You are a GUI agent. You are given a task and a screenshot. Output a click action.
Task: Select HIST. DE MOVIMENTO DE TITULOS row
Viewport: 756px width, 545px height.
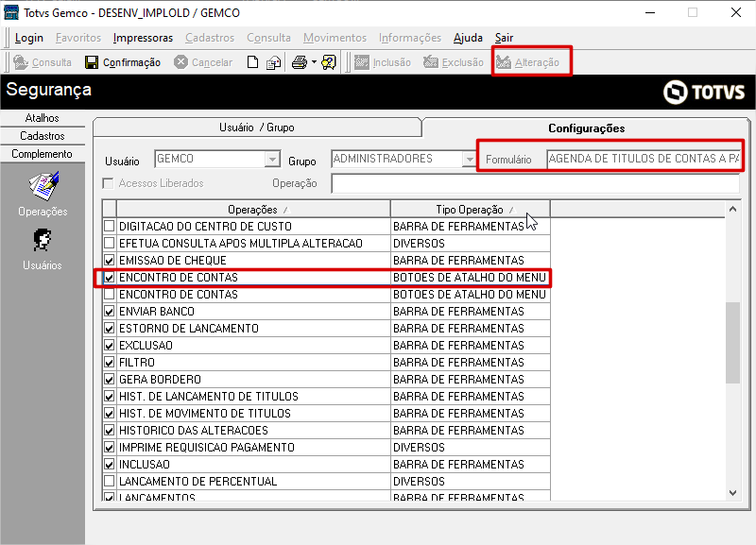(x=326, y=414)
